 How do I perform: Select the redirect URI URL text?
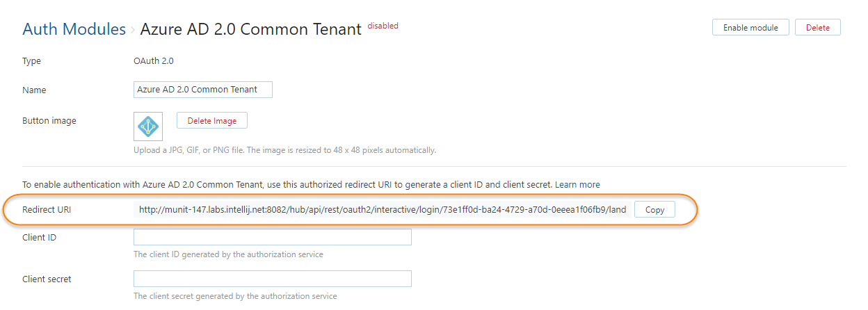[382, 210]
